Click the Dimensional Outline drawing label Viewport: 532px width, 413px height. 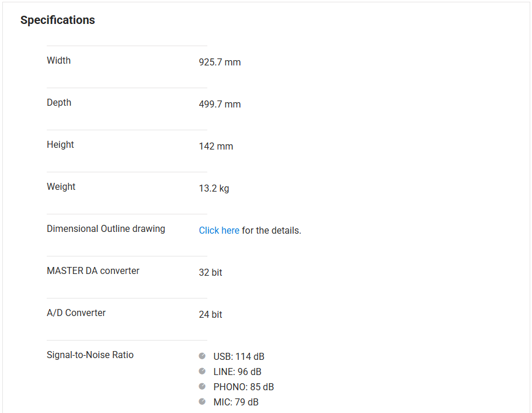click(x=106, y=228)
